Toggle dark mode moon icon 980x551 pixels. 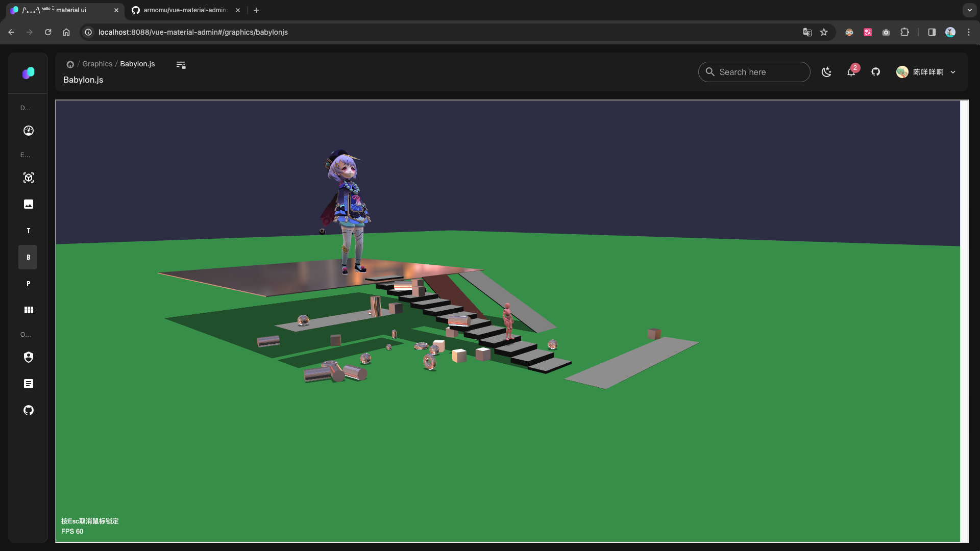pyautogui.click(x=826, y=72)
